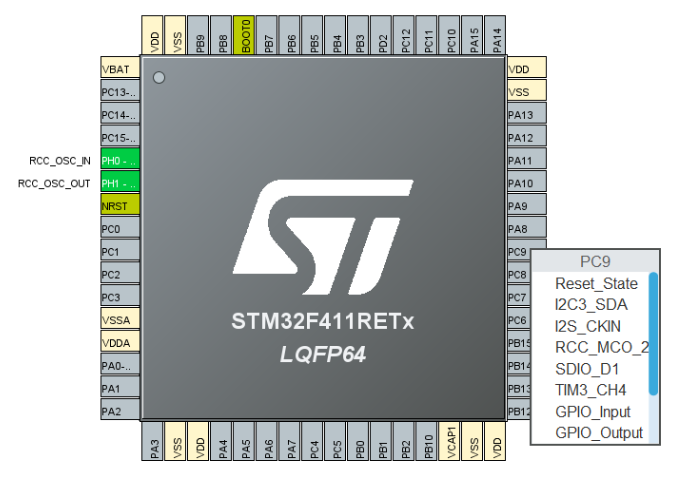Select pin PA5
Image resolution: width=696 pixels, height=496 pixels.
tap(244, 441)
